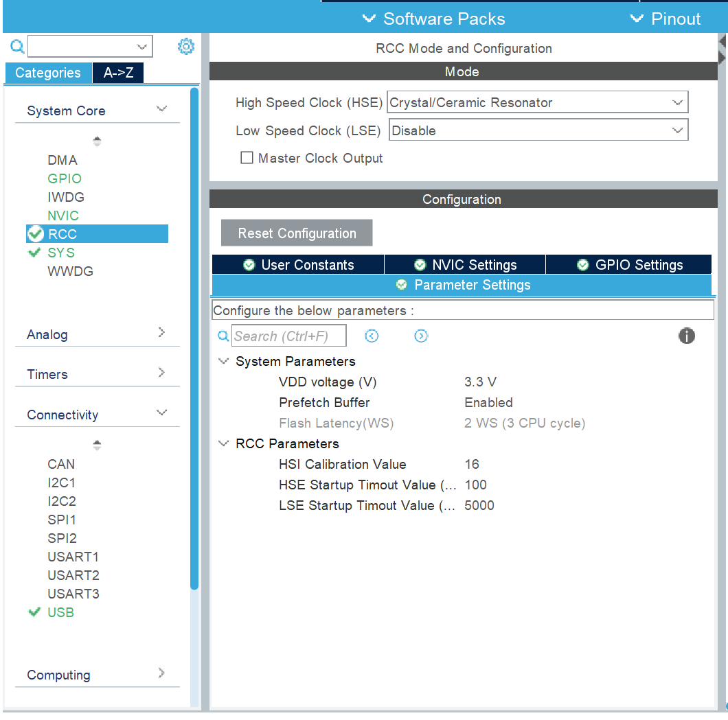Open the NVIC Settings tab
Image resolution: width=728 pixels, height=720 pixels.
pos(465,265)
